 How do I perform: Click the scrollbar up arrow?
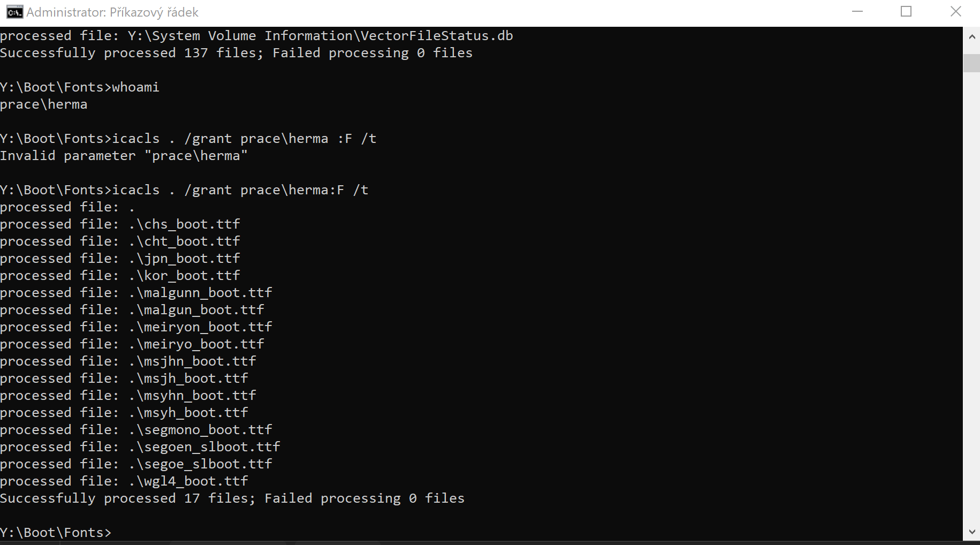[x=971, y=37]
